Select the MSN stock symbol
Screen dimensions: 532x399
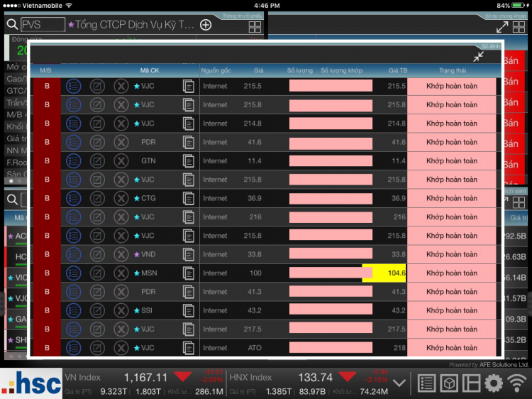coord(149,273)
